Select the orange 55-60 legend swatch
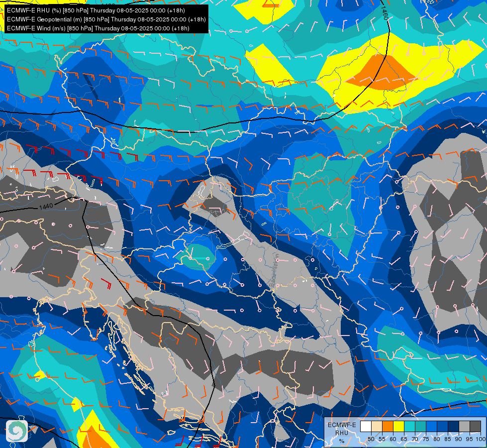Image resolution: width=487 pixels, height=448 pixels. pos(388,426)
